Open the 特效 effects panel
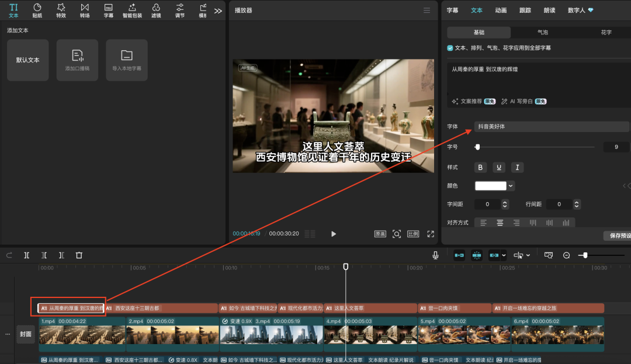The image size is (631, 364). tap(61, 10)
